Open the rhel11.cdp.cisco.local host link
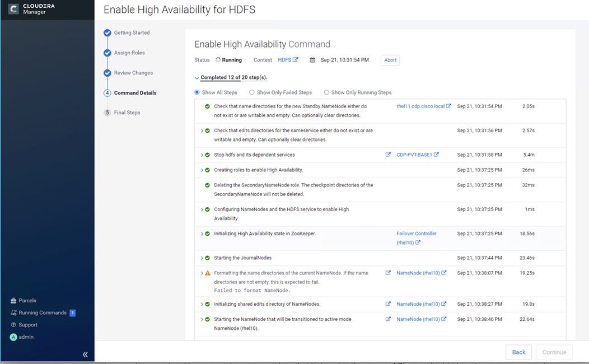 pos(420,106)
